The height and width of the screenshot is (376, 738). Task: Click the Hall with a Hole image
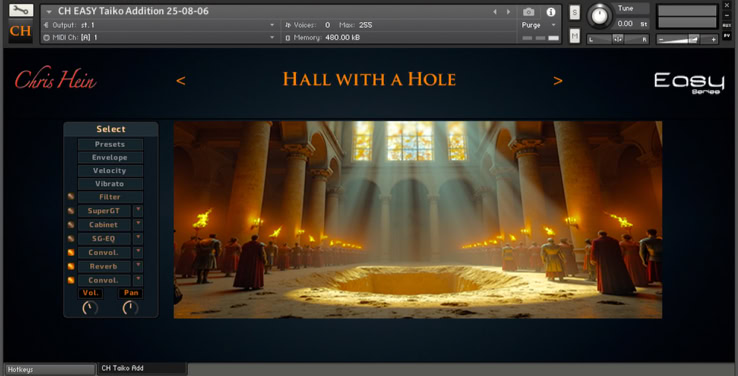click(417, 220)
